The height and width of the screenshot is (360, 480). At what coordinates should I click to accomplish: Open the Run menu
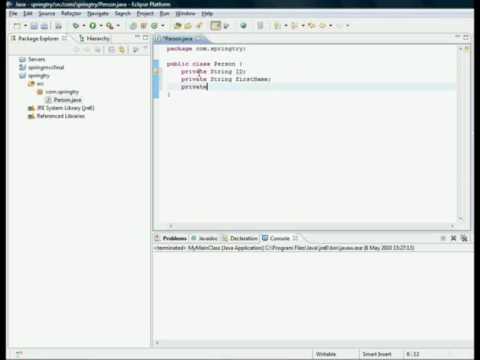click(x=164, y=14)
